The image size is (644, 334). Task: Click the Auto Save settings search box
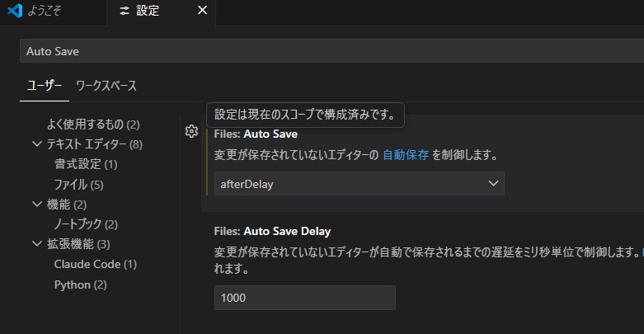click(330, 51)
